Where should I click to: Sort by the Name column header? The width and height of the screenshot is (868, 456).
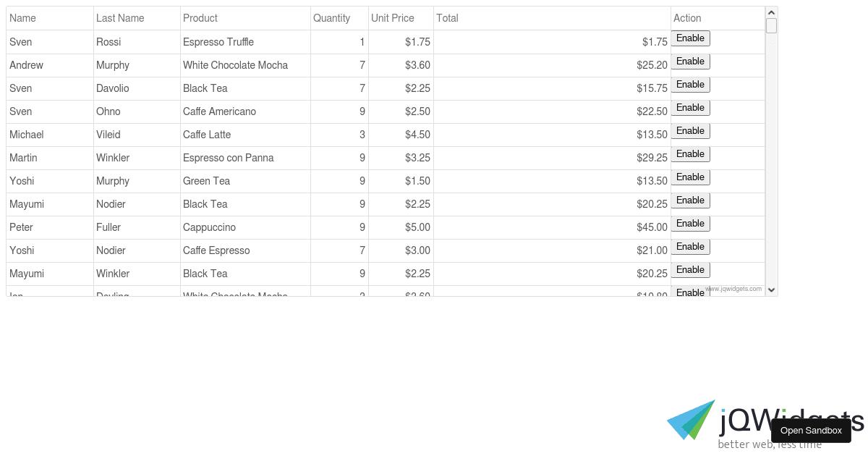coord(49,18)
